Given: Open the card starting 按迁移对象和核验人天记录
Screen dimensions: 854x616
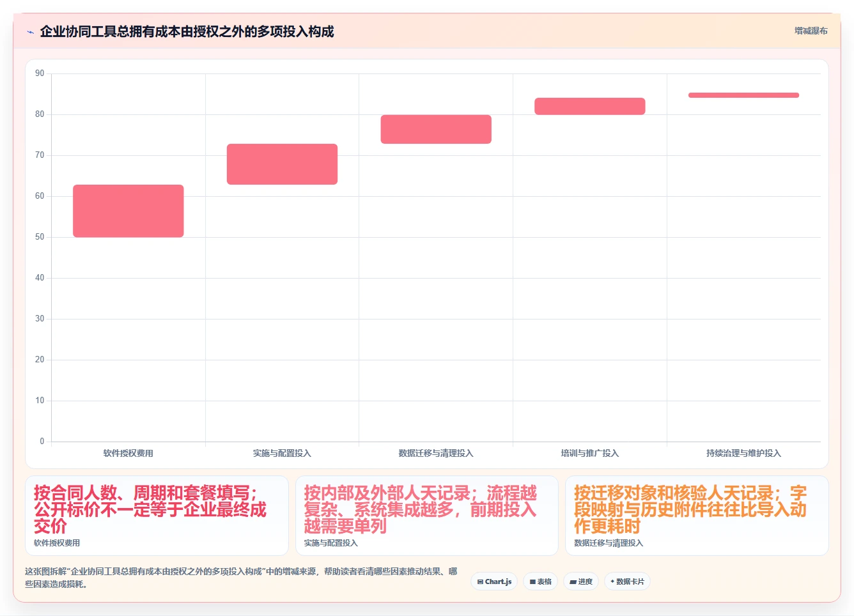Looking at the screenshot, I should (697, 516).
